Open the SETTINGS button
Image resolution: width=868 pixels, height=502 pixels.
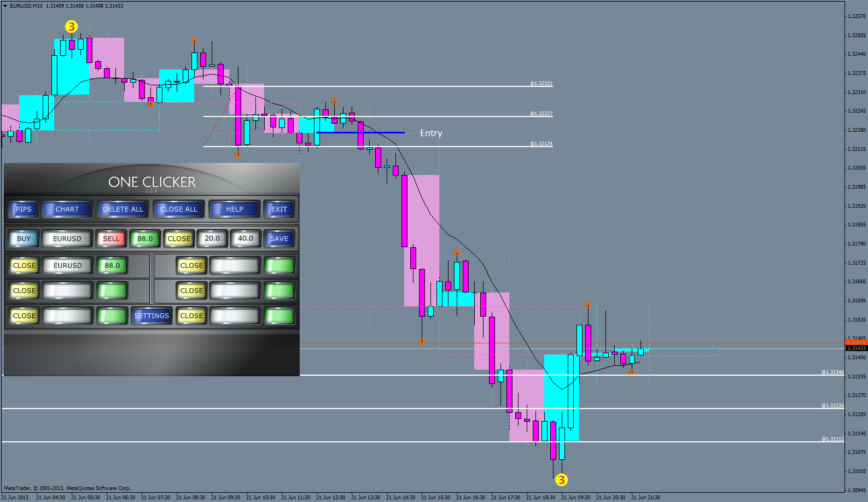point(152,316)
